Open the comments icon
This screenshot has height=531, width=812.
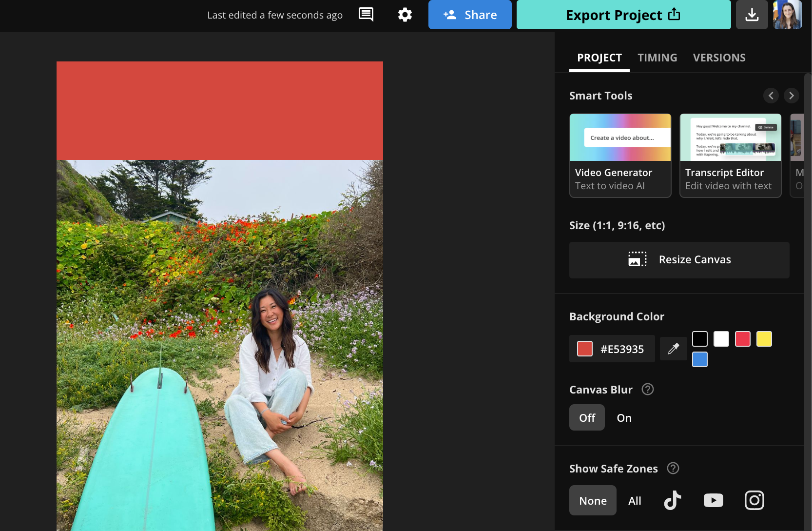click(366, 15)
